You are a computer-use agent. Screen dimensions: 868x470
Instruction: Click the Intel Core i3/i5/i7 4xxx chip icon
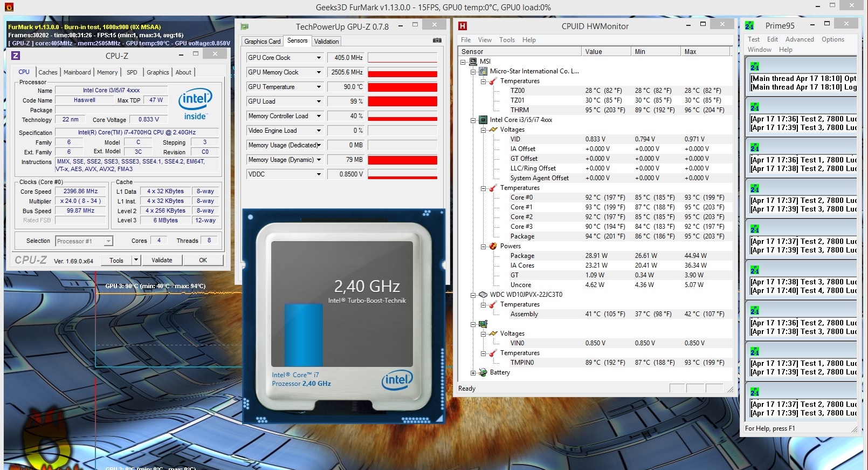click(483, 120)
